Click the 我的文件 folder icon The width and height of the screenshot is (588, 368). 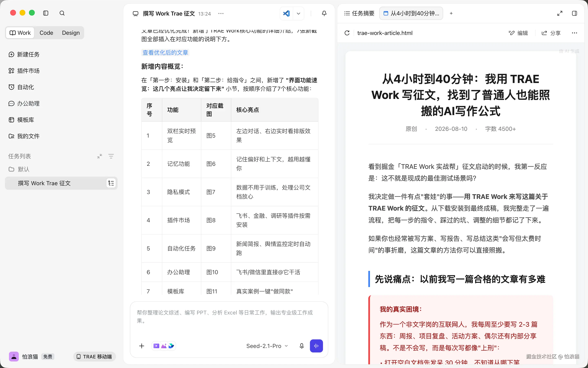pos(11,136)
